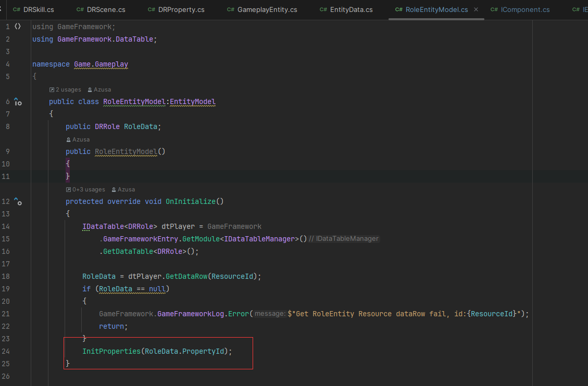
Task: Click the "RoleData" field name on line 8
Action: pos(141,126)
